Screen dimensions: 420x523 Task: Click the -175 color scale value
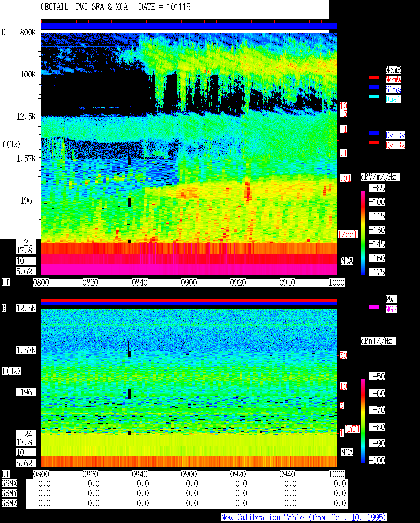(377, 272)
